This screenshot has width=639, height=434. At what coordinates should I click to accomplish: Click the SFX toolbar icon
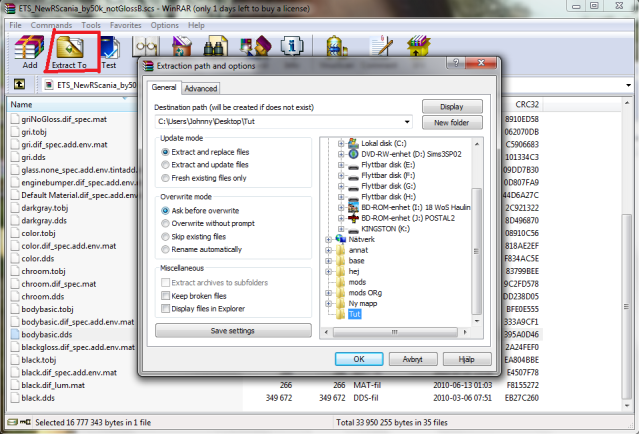click(419, 47)
